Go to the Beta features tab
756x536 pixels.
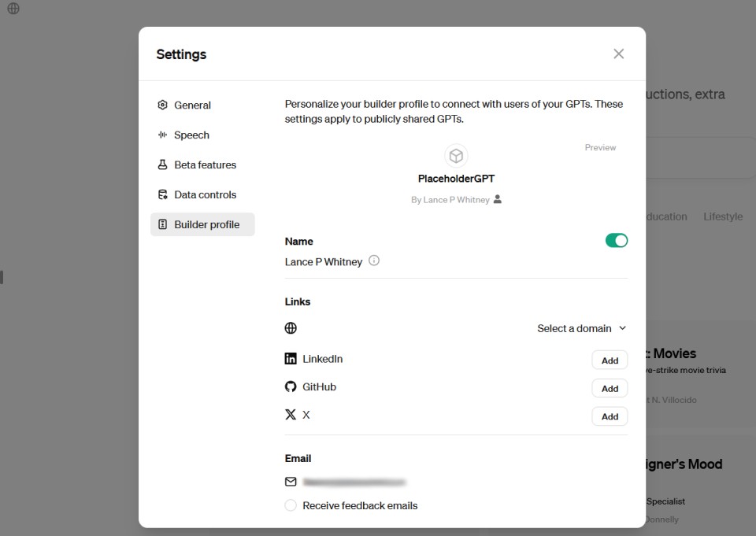pyautogui.click(x=205, y=164)
